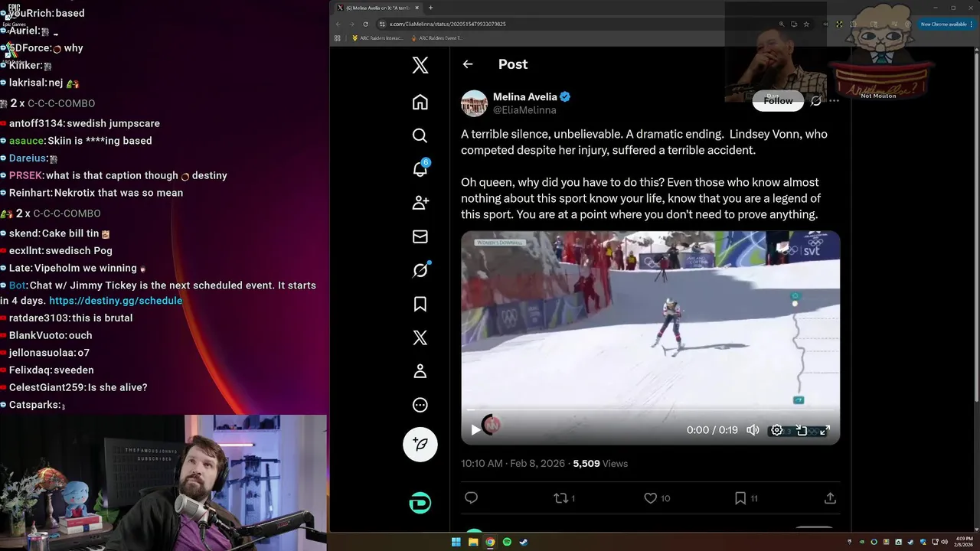Viewport: 980px width, 551px height.
Task: Mute the video volume
Action: coord(753,430)
